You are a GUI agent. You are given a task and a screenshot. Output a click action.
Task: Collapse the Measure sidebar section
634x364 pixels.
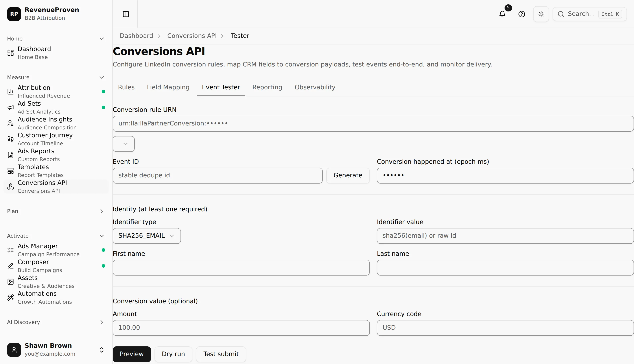pyautogui.click(x=101, y=77)
